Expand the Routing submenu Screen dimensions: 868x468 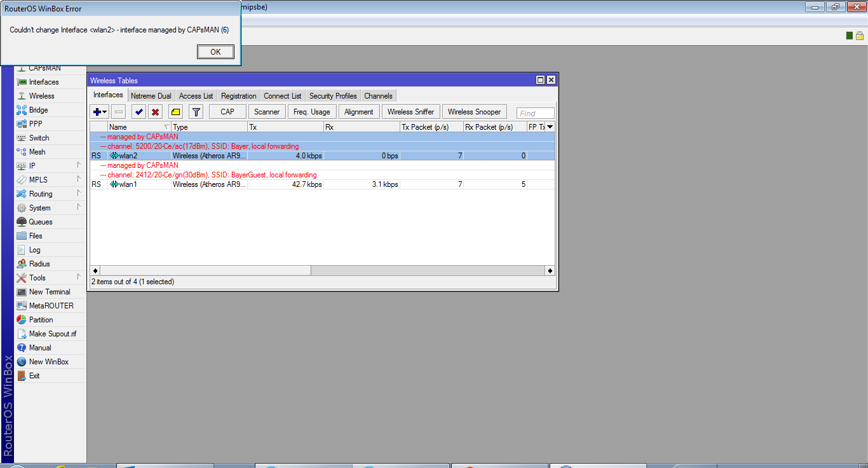(41, 194)
